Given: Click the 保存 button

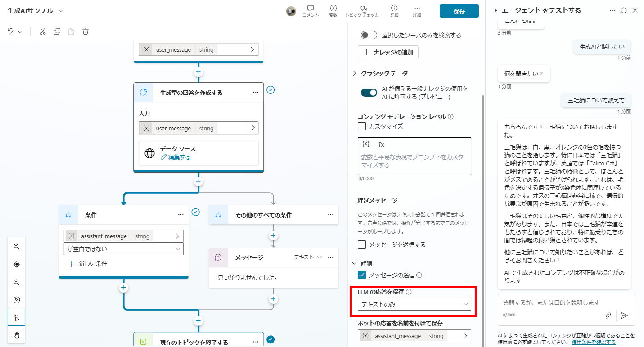Looking at the screenshot, I should pyautogui.click(x=459, y=11).
